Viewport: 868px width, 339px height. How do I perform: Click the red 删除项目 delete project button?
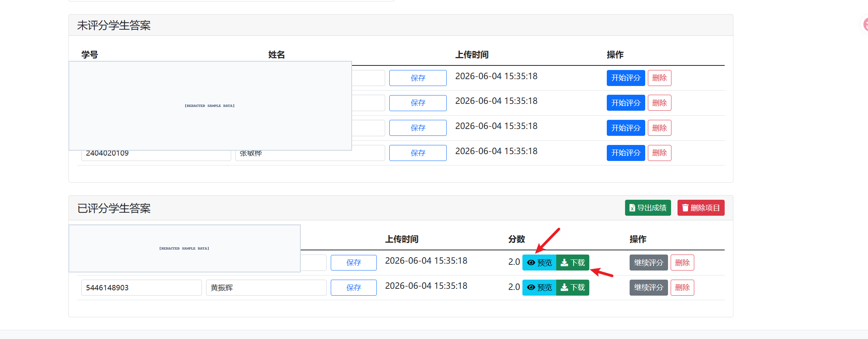point(701,208)
